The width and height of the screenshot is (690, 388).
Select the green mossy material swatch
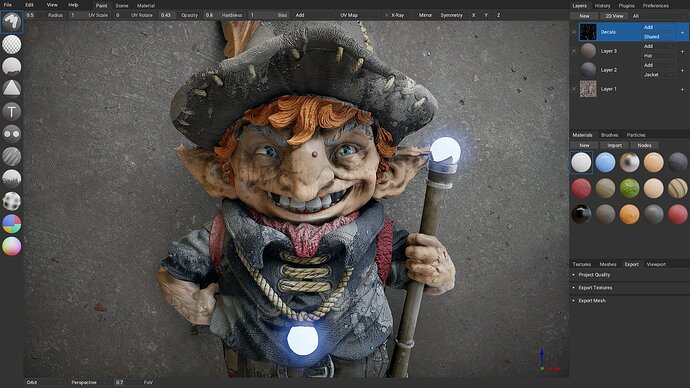(629, 188)
